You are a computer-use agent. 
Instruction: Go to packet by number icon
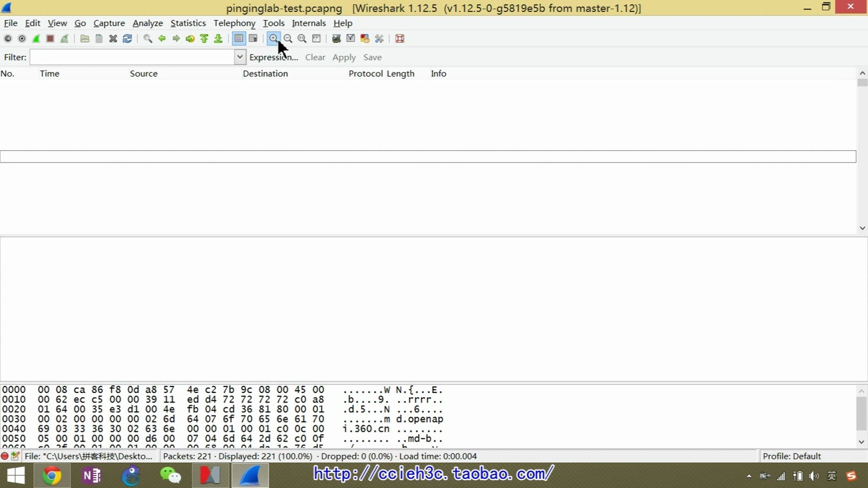tap(190, 38)
